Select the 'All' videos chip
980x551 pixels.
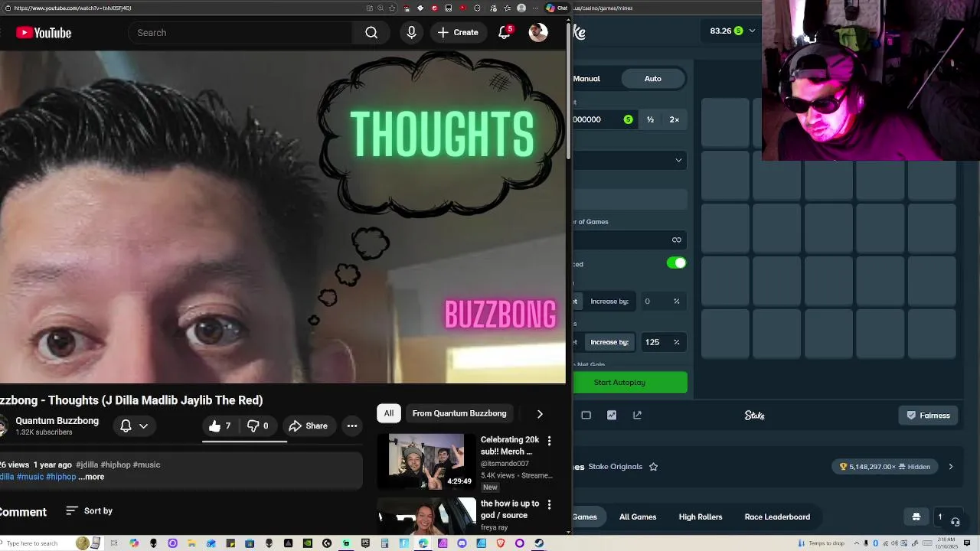389,413
